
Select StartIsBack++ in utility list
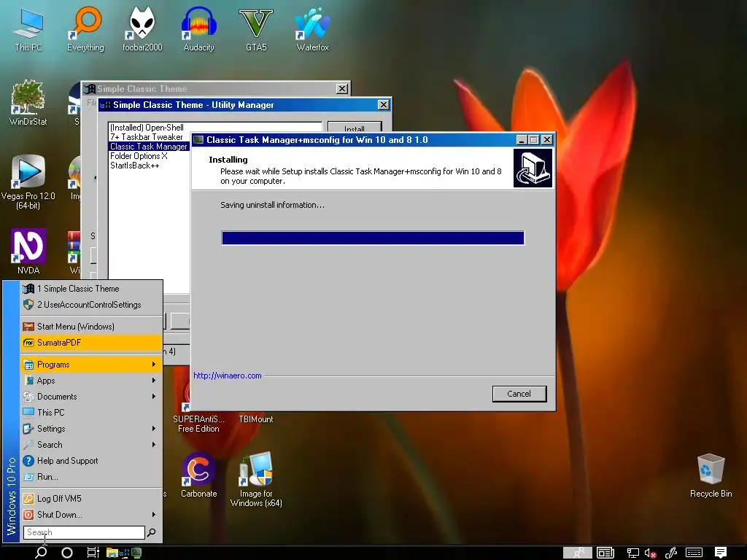135,166
